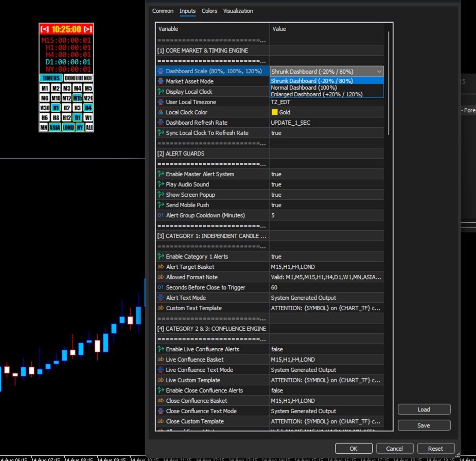476x461 pixels.
Task: Click the boolean icon beside Play Audio Sound
Action: (161, 184)
